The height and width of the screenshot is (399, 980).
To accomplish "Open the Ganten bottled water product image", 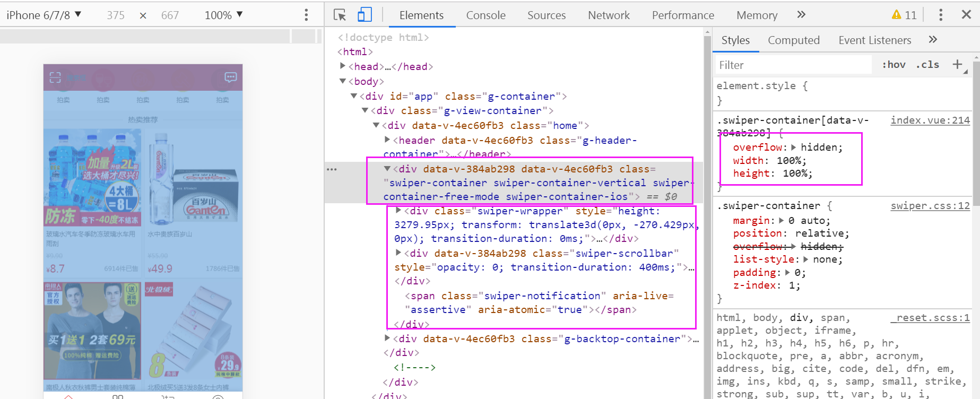I will [193, 178].
